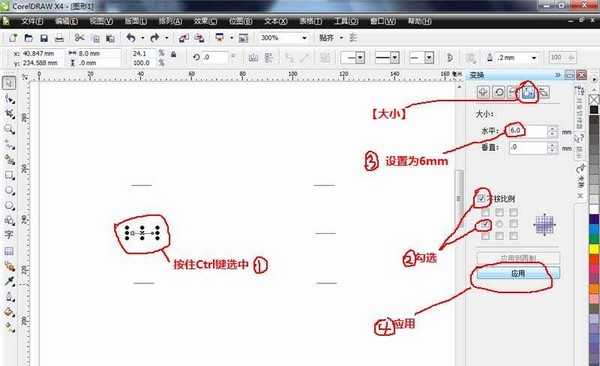Open the 贴齐 snap dropdown
600x366 pixels.
pos(341,38)
